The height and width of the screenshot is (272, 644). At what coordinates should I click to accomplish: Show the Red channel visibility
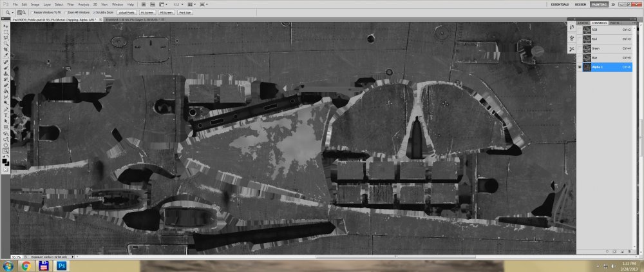tap(580, 39)
